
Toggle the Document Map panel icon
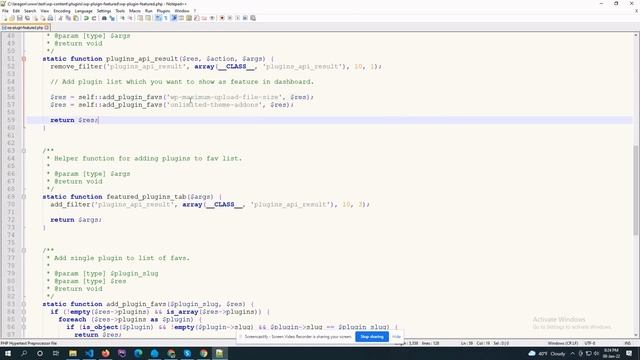pos(189,18)
